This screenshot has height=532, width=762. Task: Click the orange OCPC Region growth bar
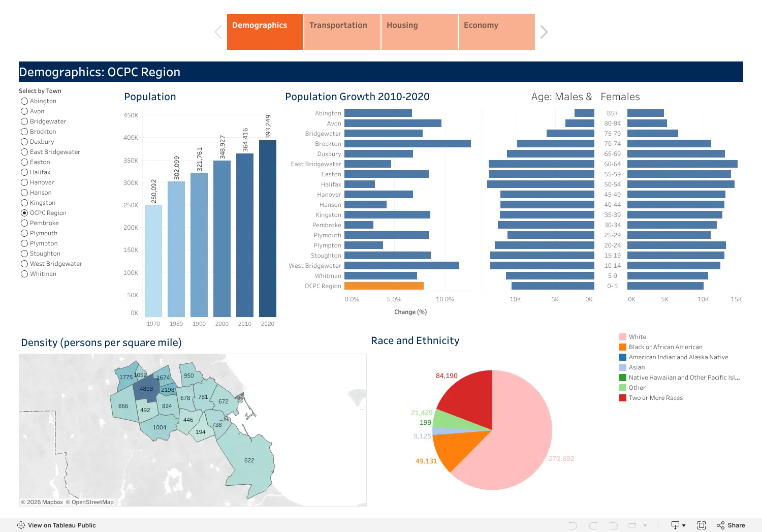tap(384, 286)
